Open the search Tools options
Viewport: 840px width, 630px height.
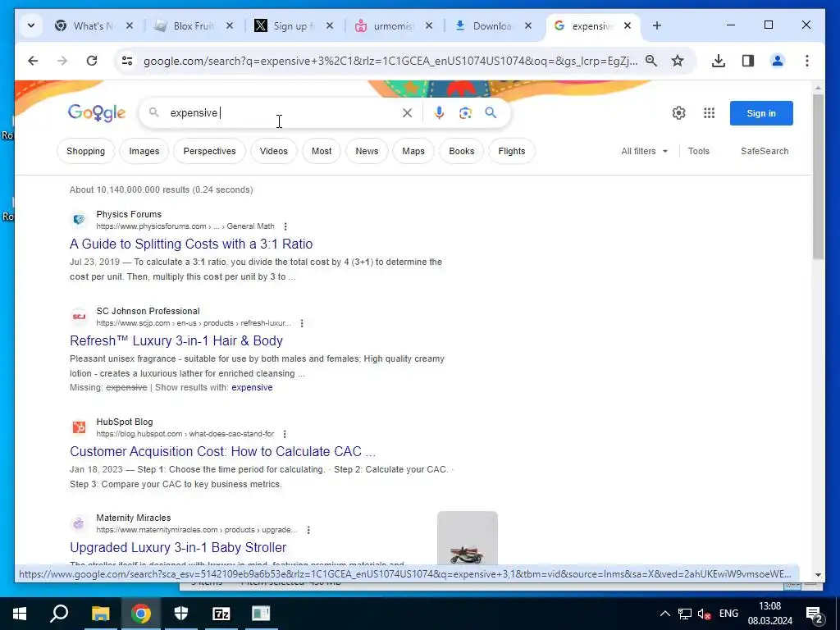pyautogui.click(x=699, y=151)
